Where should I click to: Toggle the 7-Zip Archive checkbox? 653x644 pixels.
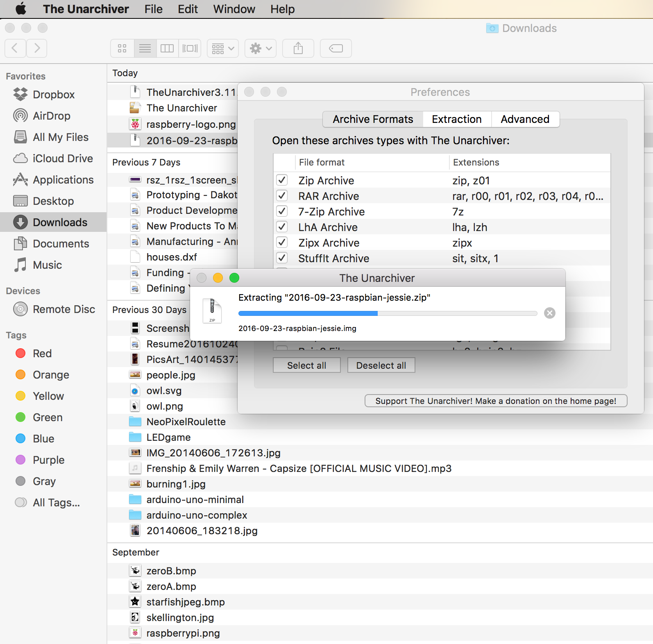pos(282,211)
